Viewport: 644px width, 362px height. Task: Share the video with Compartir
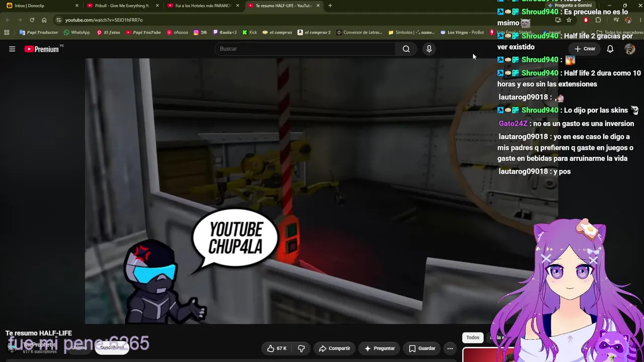coord(334,348)
